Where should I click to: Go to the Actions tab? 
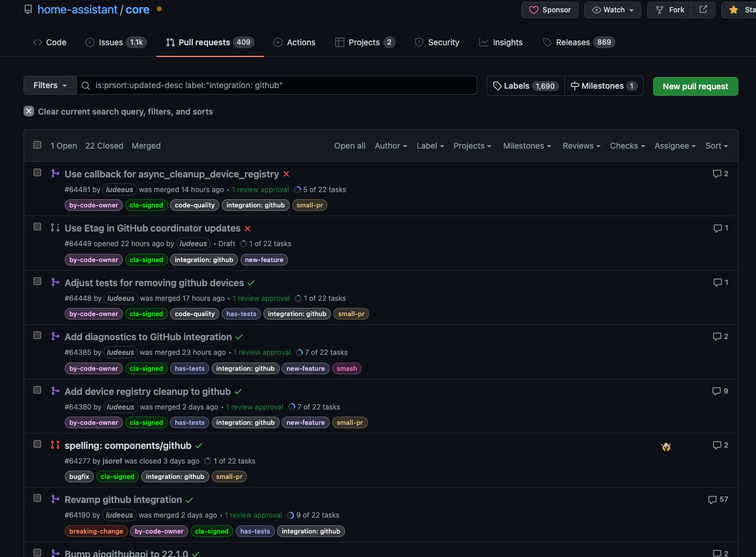coord(295,42)
